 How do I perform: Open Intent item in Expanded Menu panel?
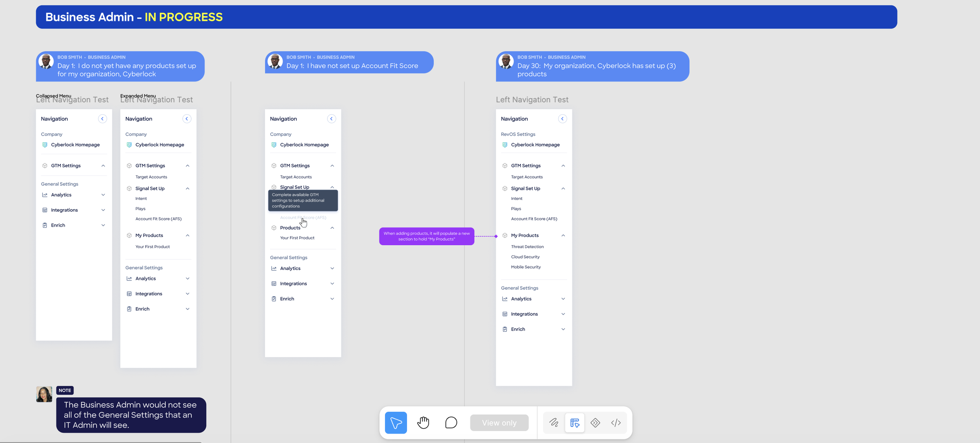[141, 199]
